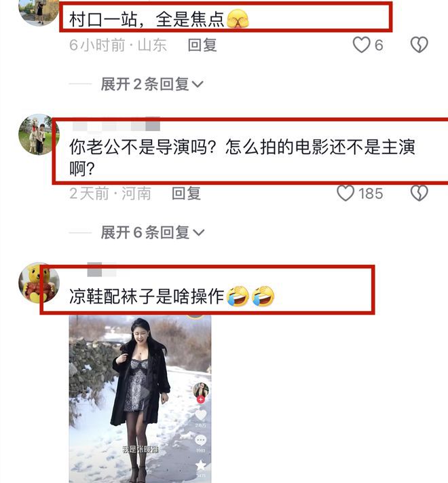The width and height of the screenshot is (448, 483).
Task: Tap heart icon inside the snow video image
Action: click(201, 415)
